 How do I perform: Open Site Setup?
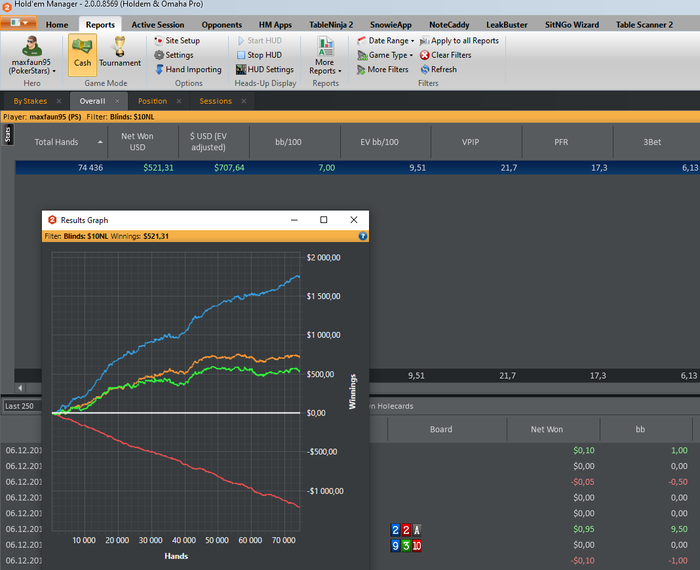177,41
